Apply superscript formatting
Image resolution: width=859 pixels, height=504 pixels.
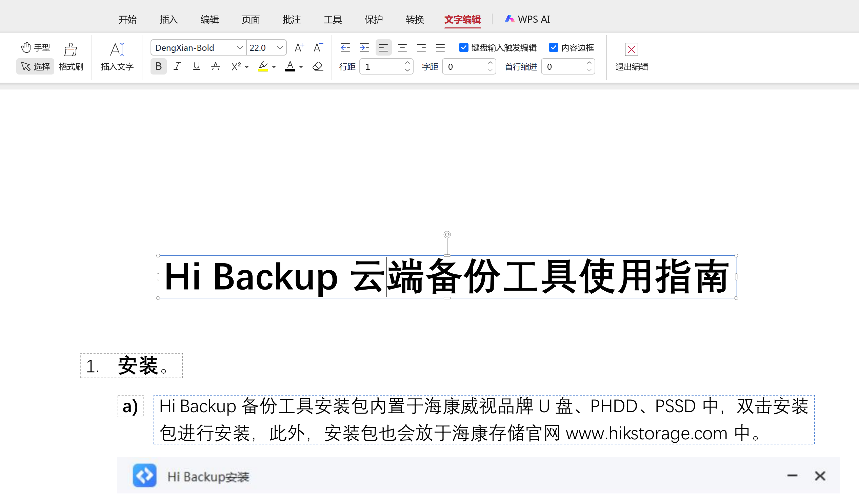coord(236,66)
